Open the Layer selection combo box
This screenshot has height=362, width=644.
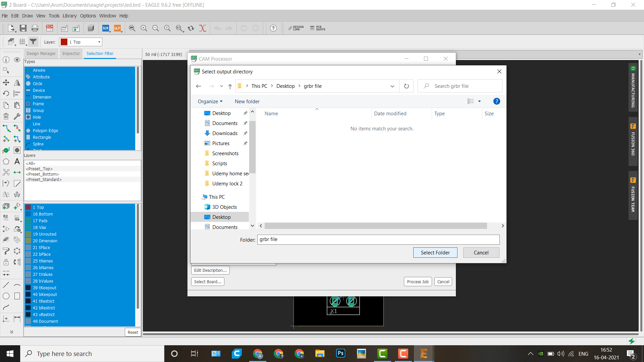80,42
